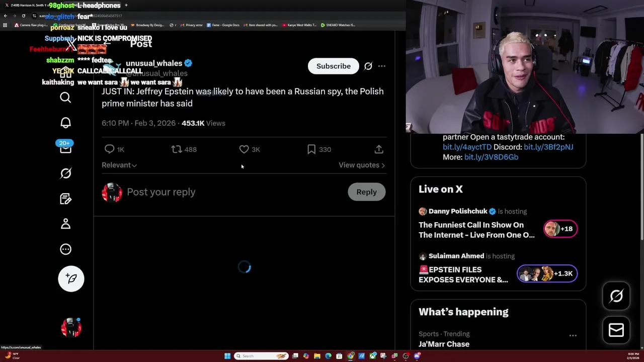Open Xbox app from taskbar

373,356
